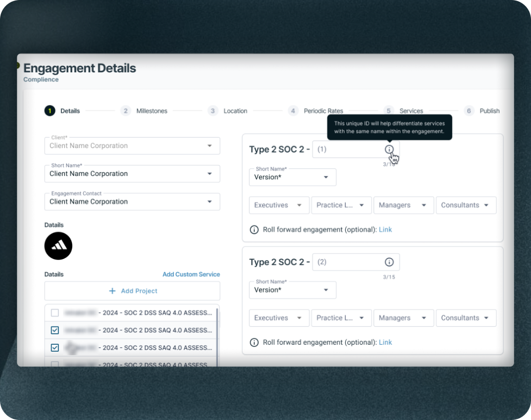The image size is (531, 420).
Task: Open Consultants dropdown in second service card
Action: 466,318
